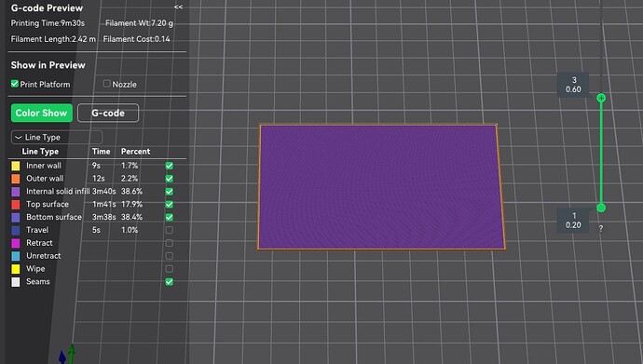Uncheck the Print Platform checkbox
This screenshot has width=643, height=364.
tap(15, 84)
